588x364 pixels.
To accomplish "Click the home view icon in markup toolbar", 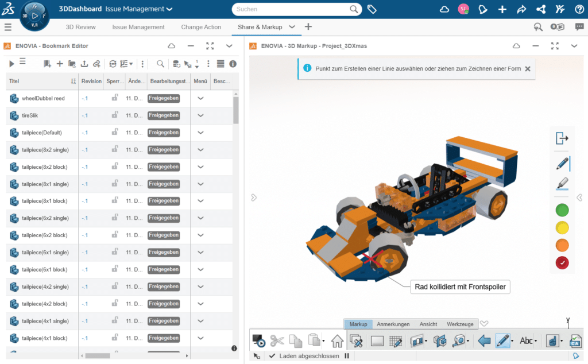I will click(337, 340).
